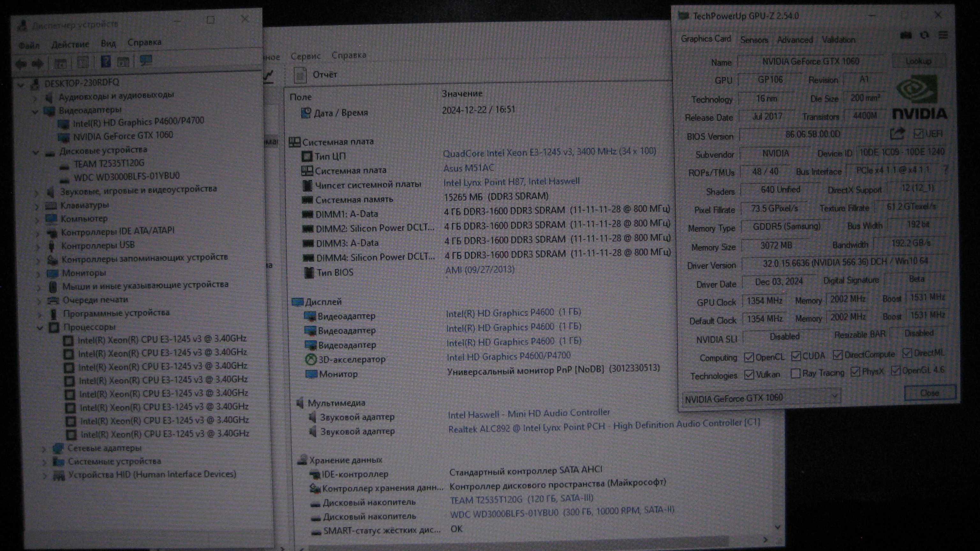Select TEAM T2535T120G disk in Device Manager

(109, 164)
